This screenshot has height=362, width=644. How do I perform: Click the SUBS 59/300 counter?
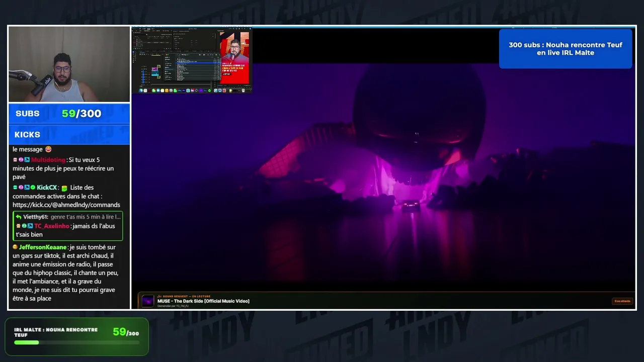pyautogui.click(x=69, y=114)
